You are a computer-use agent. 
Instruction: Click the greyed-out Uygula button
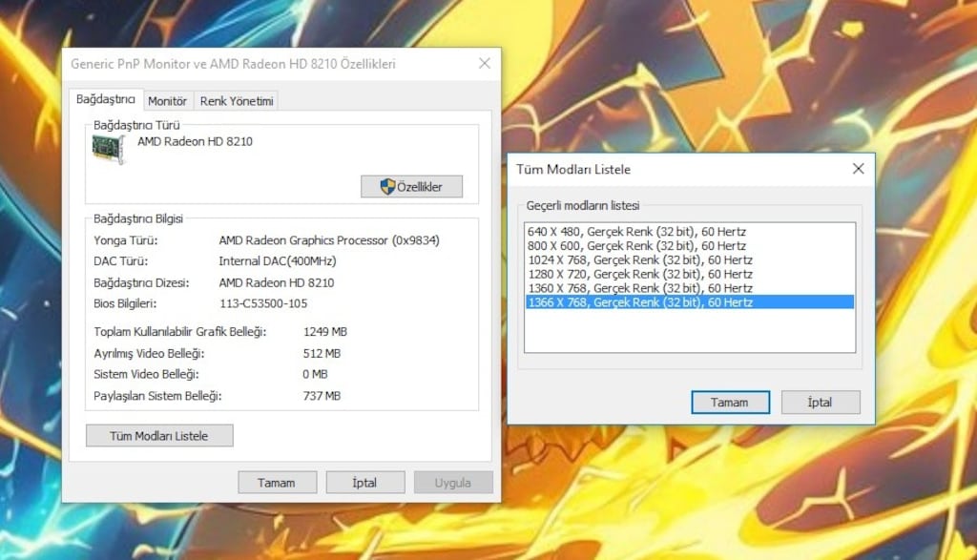(x=453, y=483)
